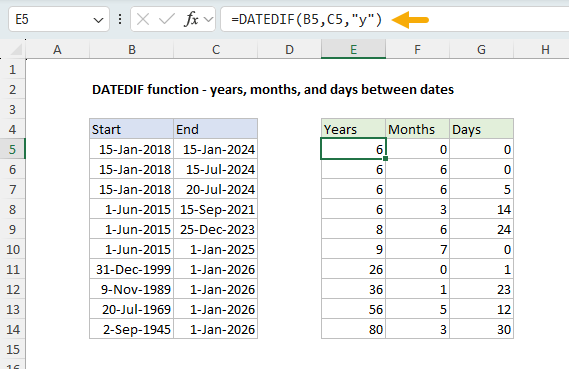Select row 12 header
Screen dimensions: 569x369
coord(13,289)
